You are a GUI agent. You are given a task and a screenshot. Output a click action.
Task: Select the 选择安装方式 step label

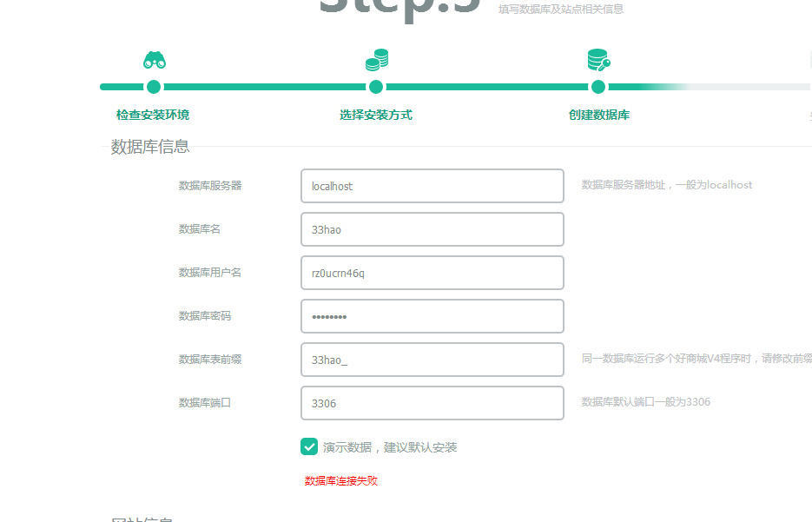point(376,115)
